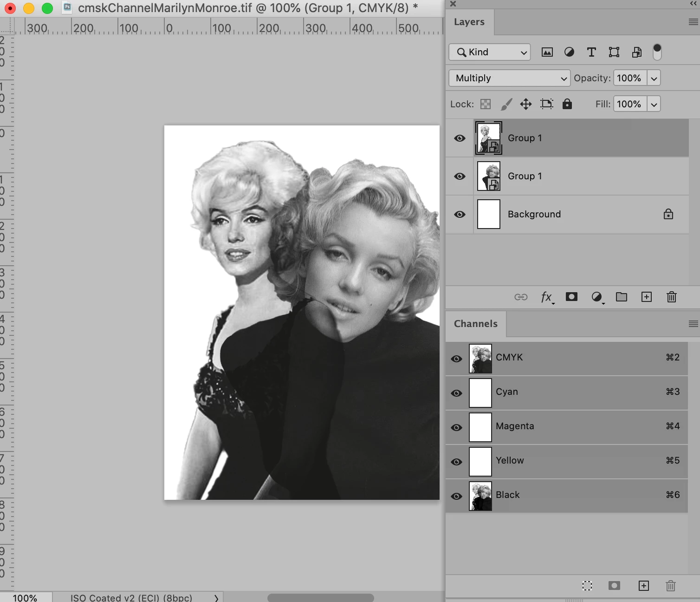The width and height of the screenshot is (700, 602).
Task: Filter layers by type layers icon
Action: coord(591,52)
